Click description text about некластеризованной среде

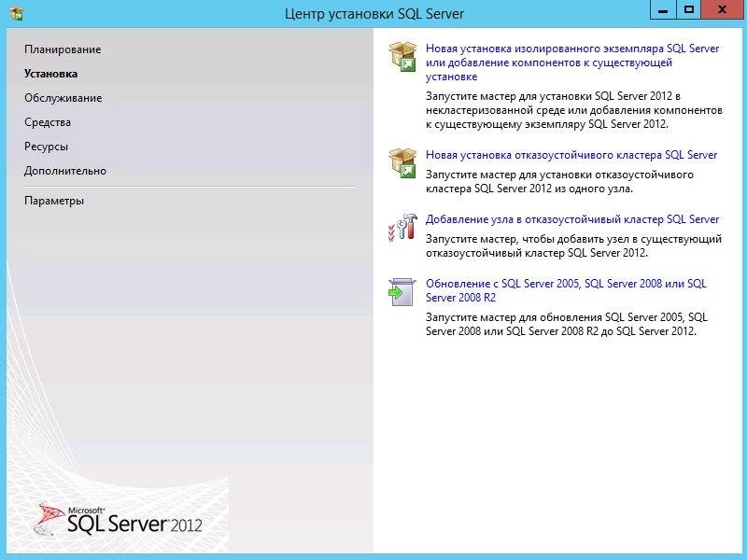[574, 110]
